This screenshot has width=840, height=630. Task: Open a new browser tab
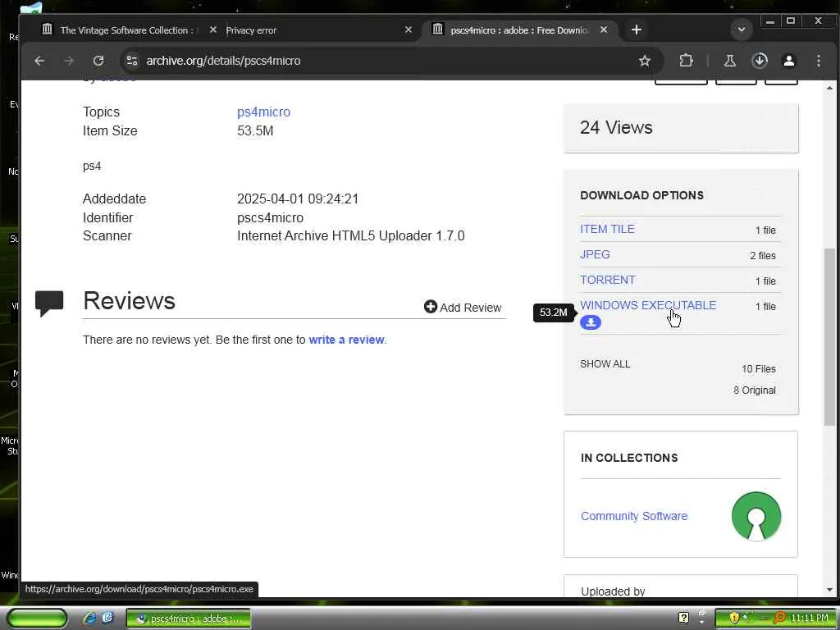pos(637,30)
